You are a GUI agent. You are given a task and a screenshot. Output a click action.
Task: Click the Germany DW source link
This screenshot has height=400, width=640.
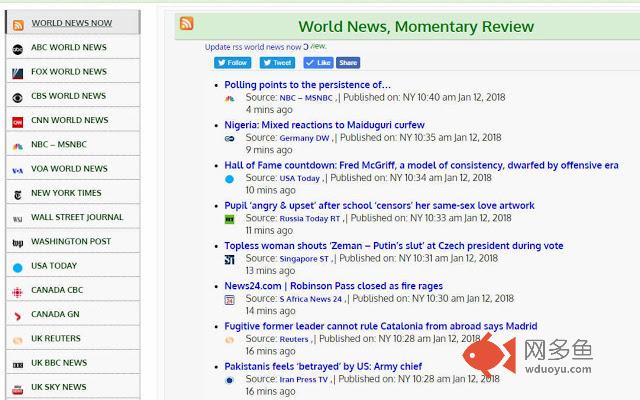tap(304, 138)
